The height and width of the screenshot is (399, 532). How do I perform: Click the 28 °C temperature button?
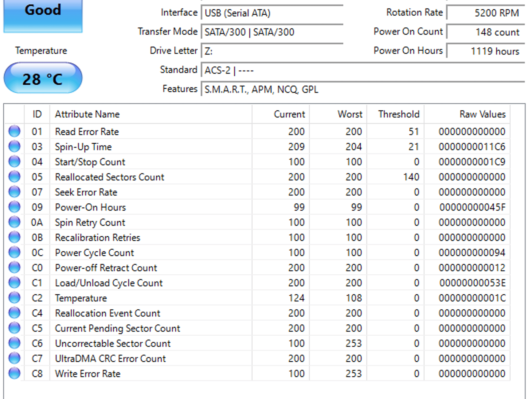coord(43,78)
